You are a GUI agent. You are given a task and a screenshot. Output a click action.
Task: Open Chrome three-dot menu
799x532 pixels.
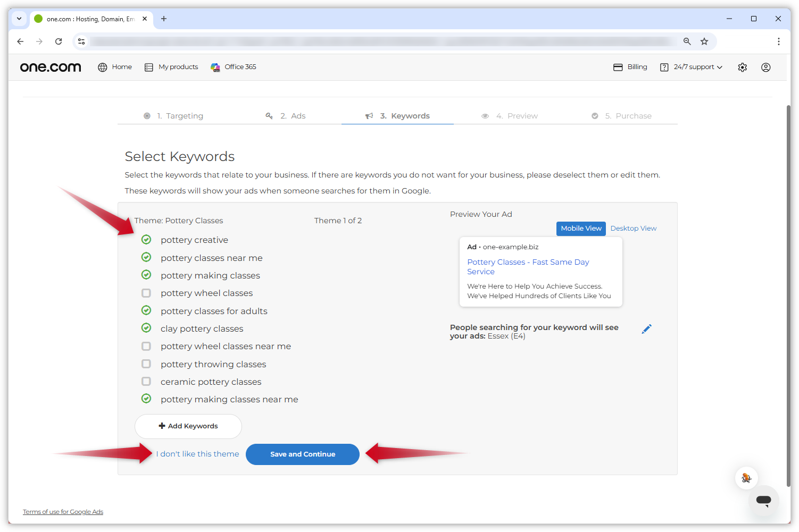pos(779,41)
